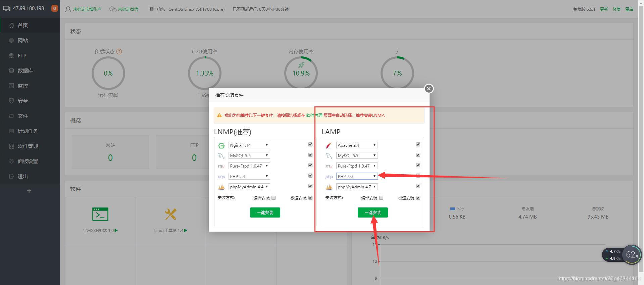Image resolution: width=644 pixels, height=285 pixels.
Task: Open the LNMP PHP 5.4 dropdown
Action: 249,176
